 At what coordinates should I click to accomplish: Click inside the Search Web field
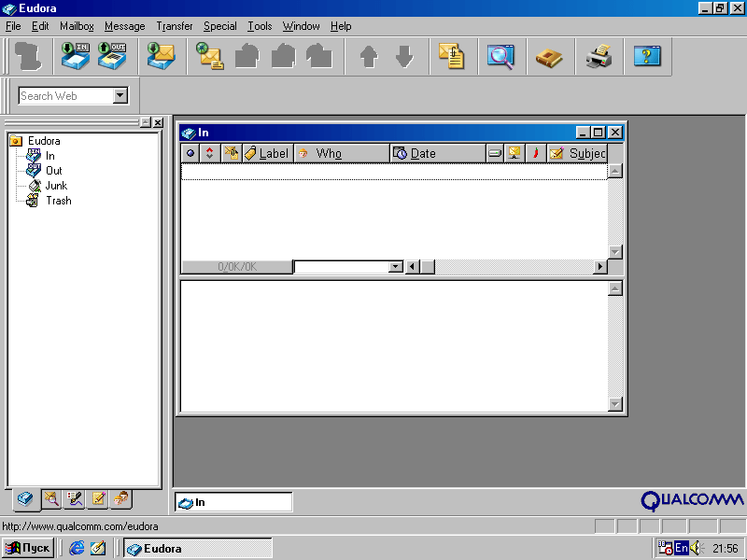pos(66,96)
